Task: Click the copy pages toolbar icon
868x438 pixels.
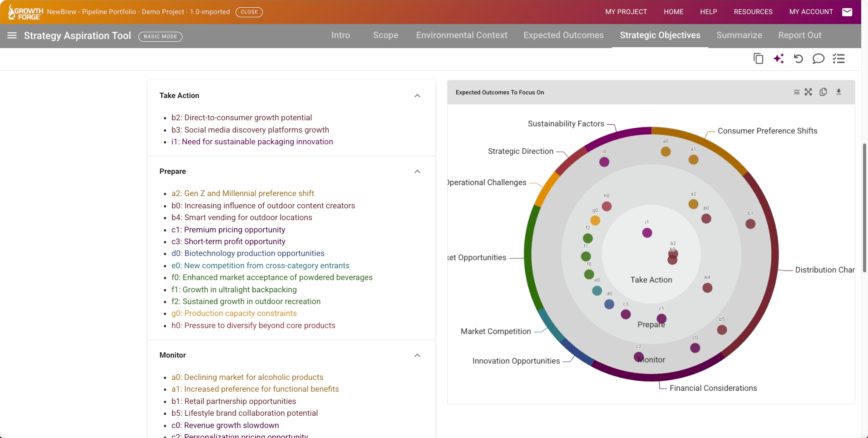Action: point(758,59)
